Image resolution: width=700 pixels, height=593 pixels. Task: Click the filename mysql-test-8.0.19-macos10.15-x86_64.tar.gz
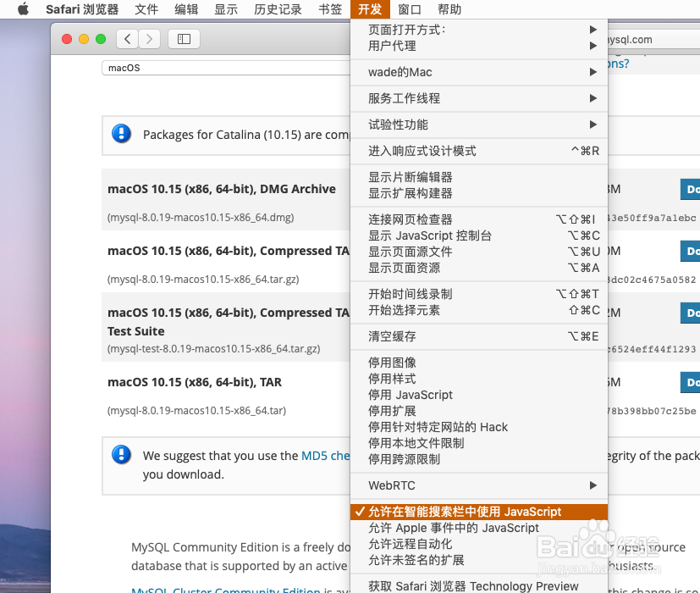(213, 348)
